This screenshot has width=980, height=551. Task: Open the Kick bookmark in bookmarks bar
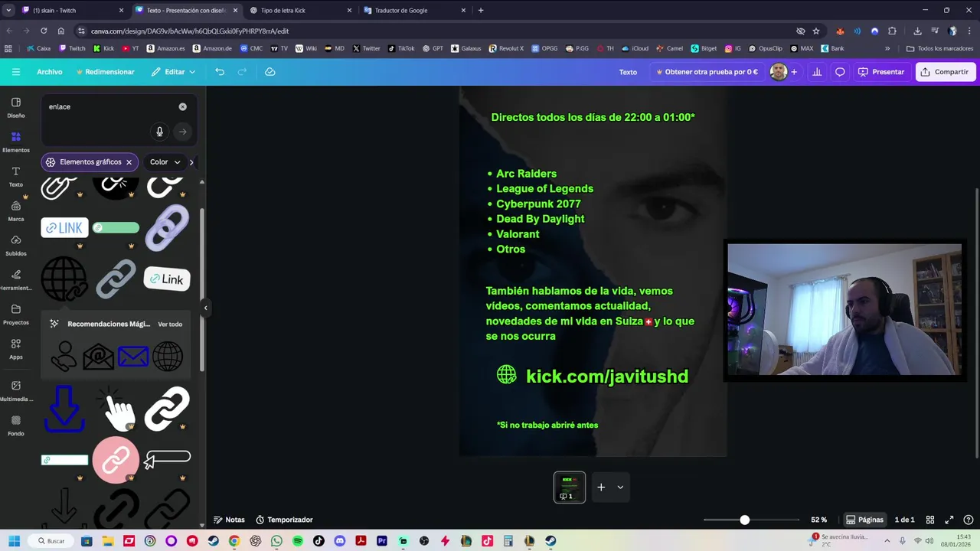[x=103, y=48]
